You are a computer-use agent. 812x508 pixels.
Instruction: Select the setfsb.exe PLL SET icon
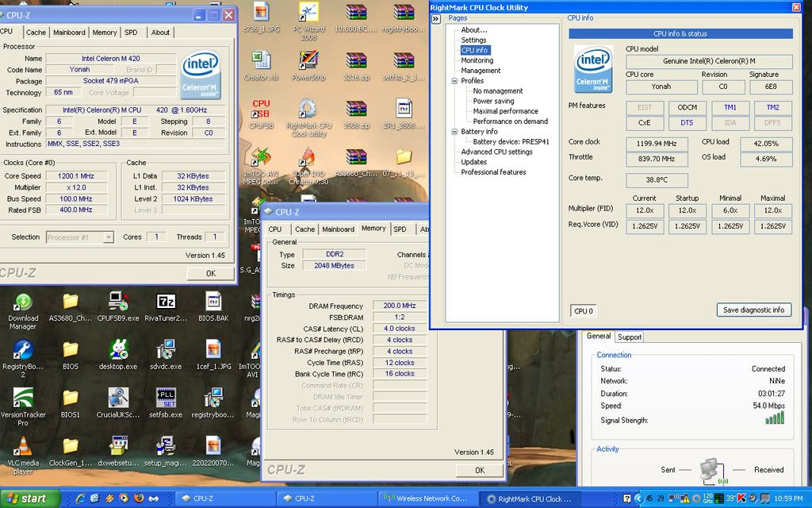tap(166, 403)
